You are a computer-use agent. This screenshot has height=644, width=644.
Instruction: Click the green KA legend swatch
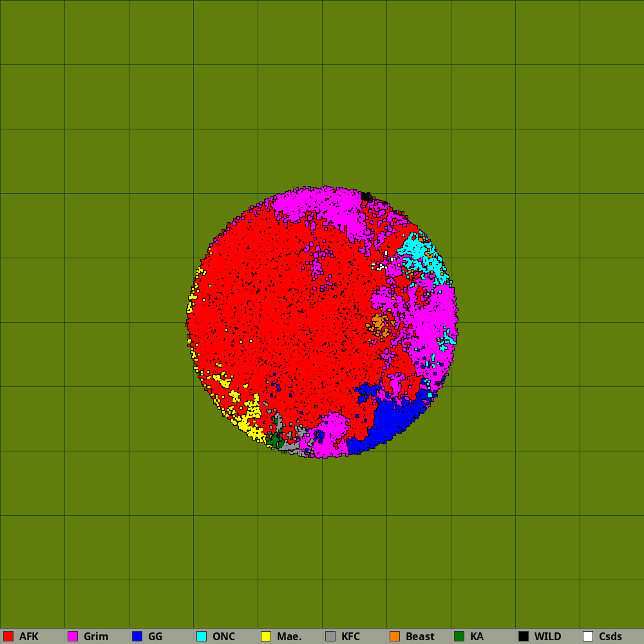pyautogui.click(x=459, y=636)
